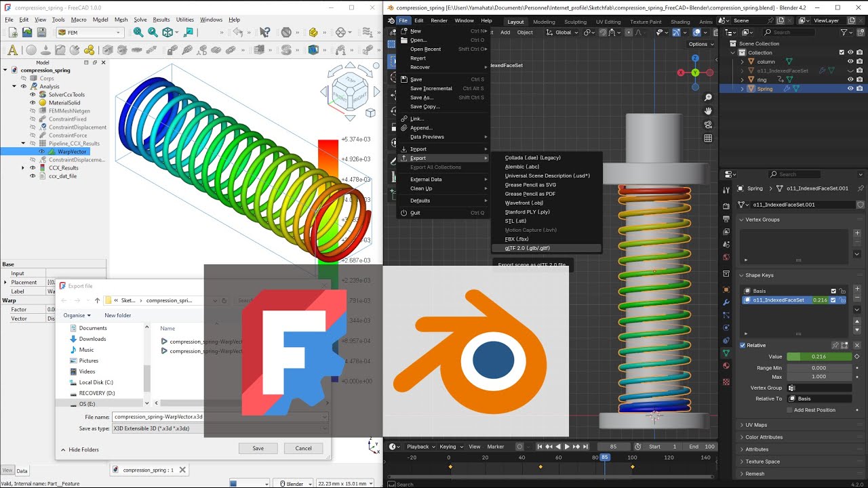Click File name field in Export dialog
Screen dimensions: 868x488
220,417
